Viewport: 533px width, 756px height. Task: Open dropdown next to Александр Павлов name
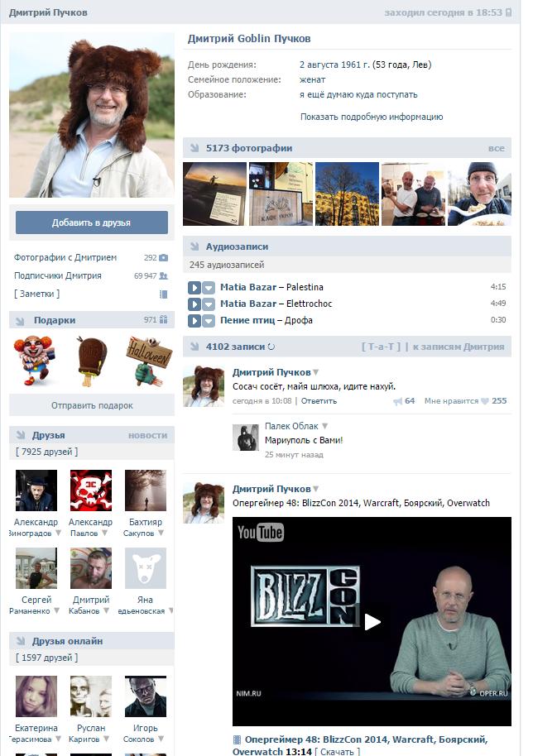point(104,534)
